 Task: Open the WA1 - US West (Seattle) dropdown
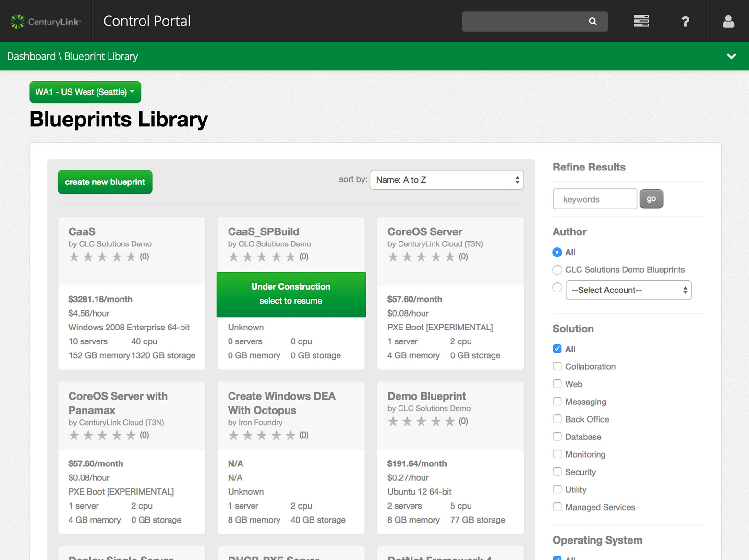point(85,92)
